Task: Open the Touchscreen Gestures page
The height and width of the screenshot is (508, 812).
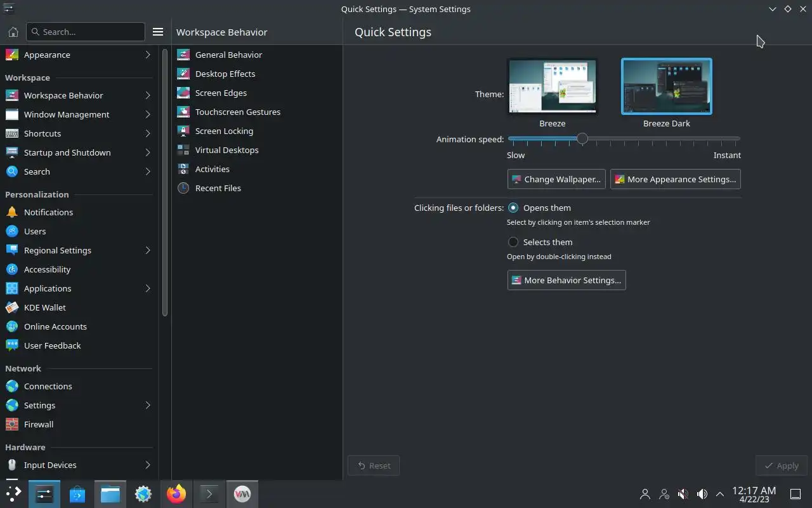Action: tap(258, 112)
